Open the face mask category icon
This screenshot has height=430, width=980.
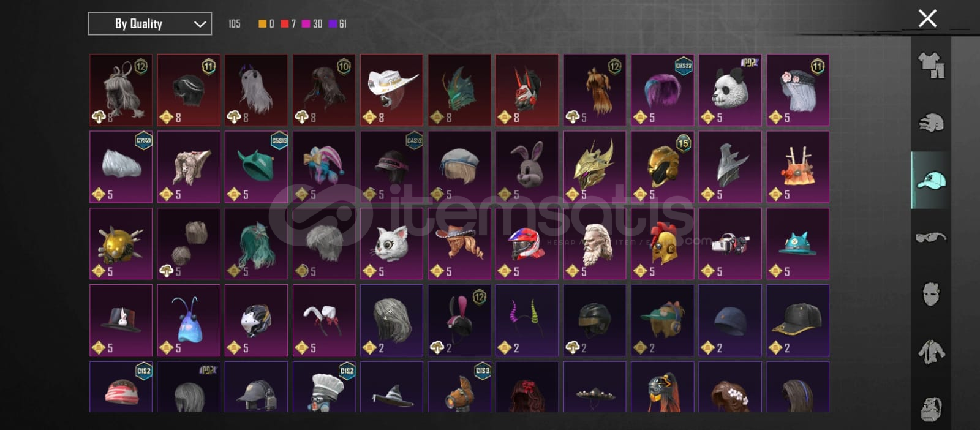click(x=931, y=294)
